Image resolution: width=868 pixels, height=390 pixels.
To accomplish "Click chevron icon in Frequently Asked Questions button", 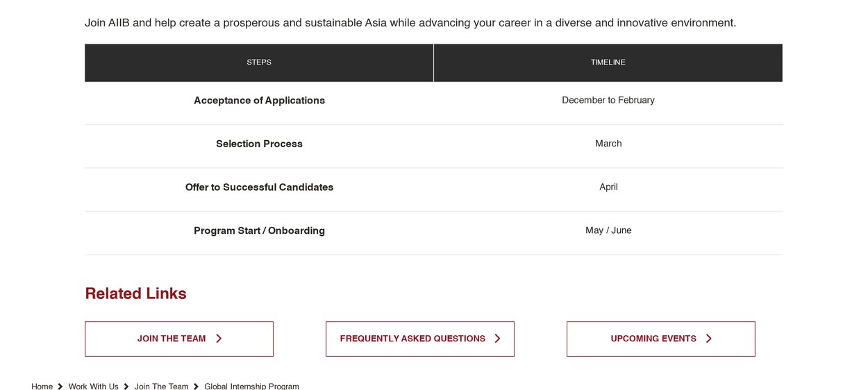I will [x=497, y=339].
